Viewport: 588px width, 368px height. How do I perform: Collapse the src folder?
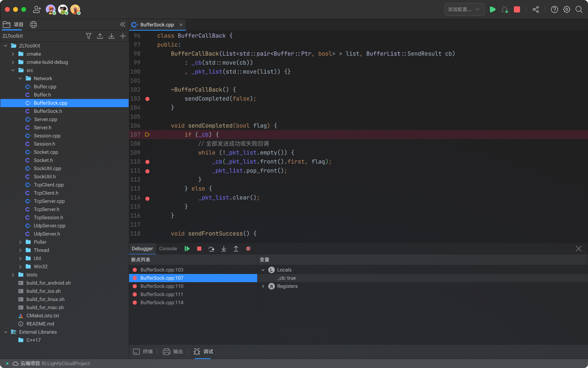click(x=13, y=70)
